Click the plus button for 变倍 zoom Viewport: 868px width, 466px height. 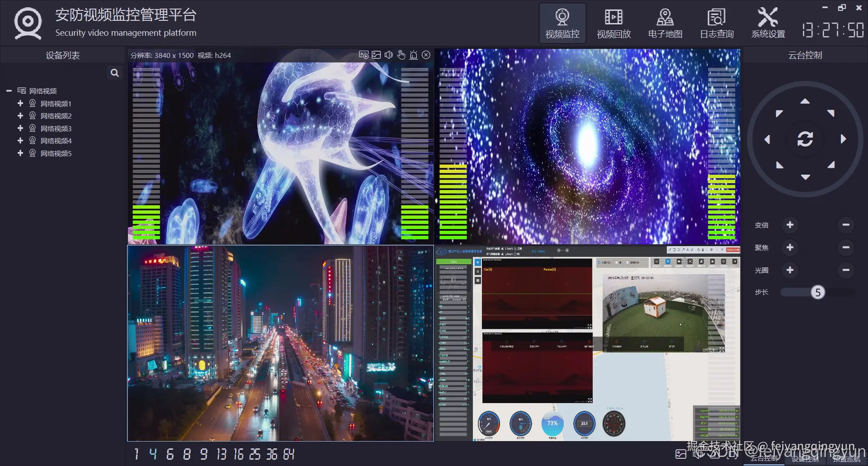[x=790, y=225]
